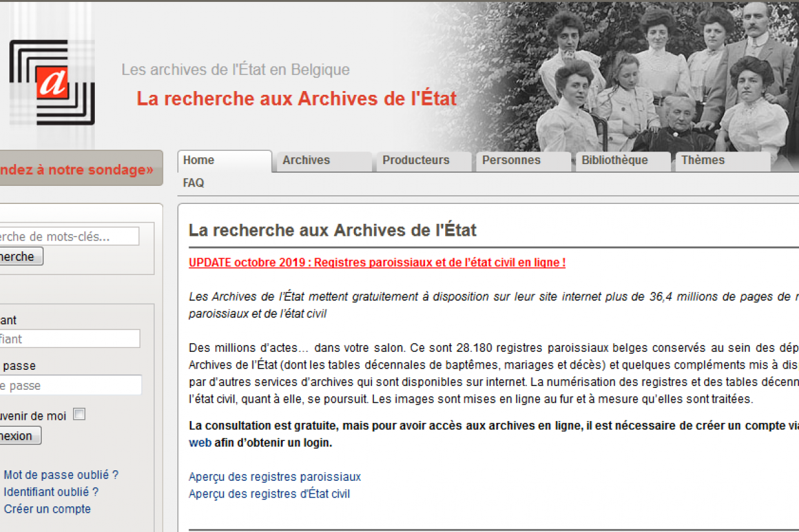The height and width of the screenshot is (532, 799).
Task: Open Aperçu des registres paroissiaux link
Action: (275, 476)
